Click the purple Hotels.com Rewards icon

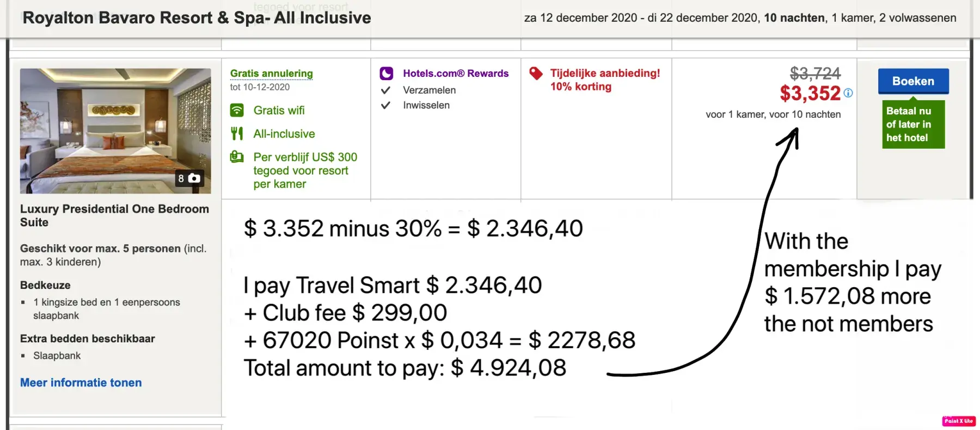pyautogui.click(x=387, y=74)
